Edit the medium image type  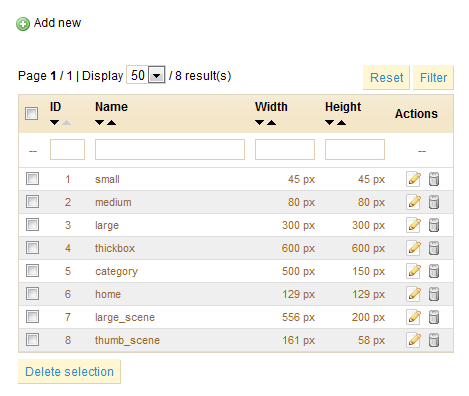(x=413, y=202)
